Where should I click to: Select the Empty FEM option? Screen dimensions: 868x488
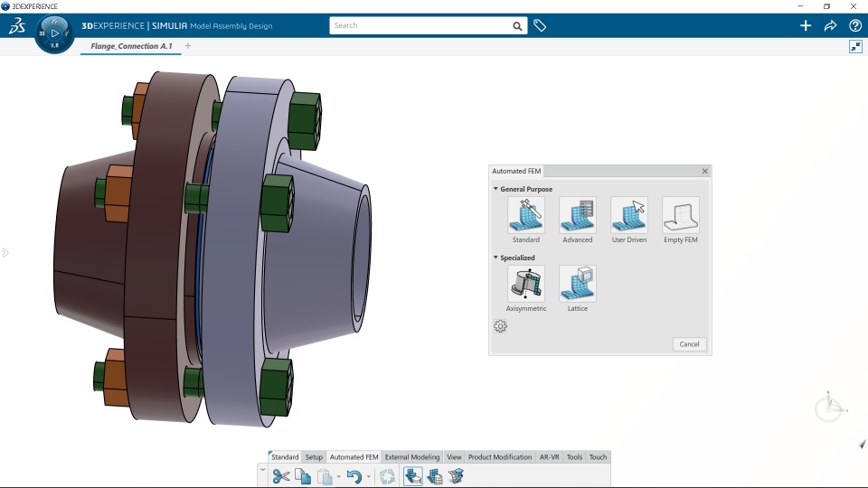point(680,216)
